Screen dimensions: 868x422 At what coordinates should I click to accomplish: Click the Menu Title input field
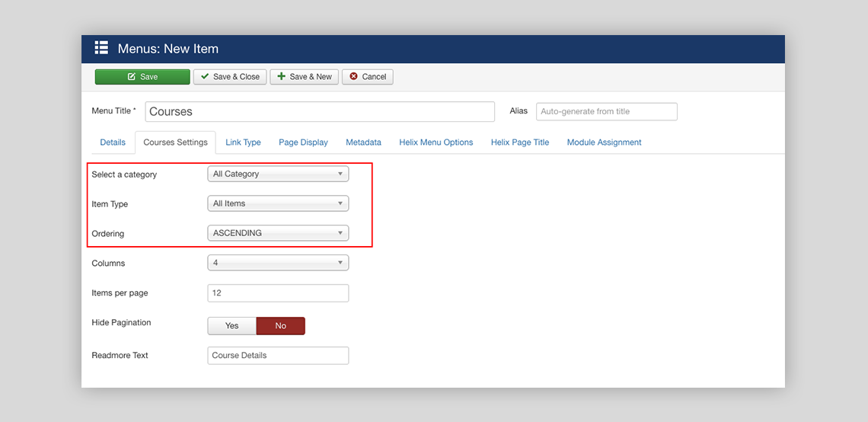(x=320, y=111)
